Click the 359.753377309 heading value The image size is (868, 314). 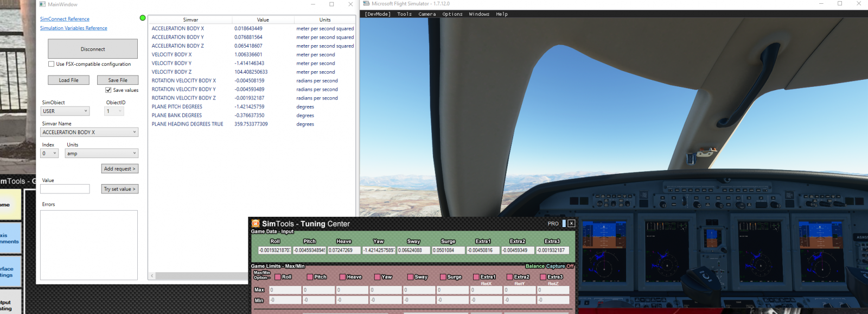tap(251, 124)
